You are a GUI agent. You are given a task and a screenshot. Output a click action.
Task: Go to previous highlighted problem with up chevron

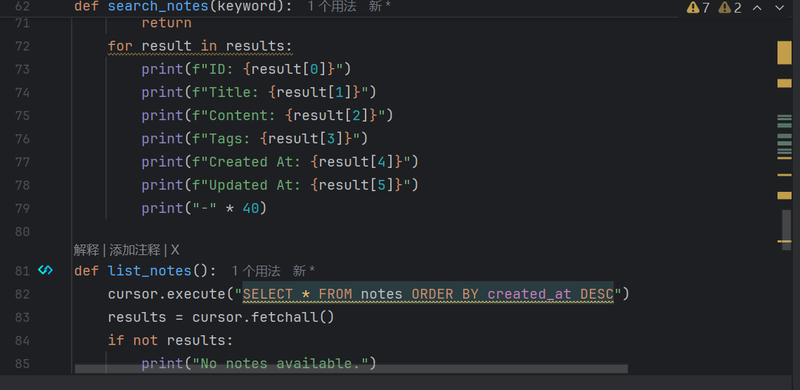(757, 8)
